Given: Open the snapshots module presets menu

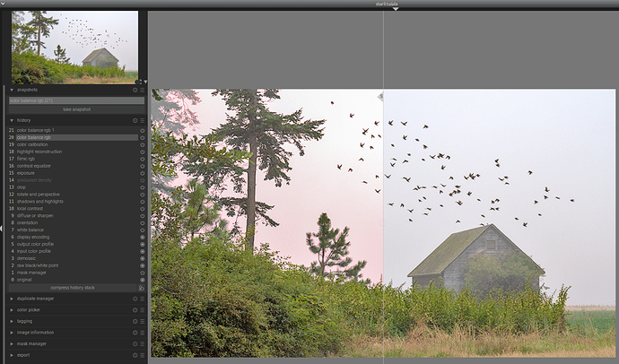Looking at the screenshot, I should pos(142,90).
